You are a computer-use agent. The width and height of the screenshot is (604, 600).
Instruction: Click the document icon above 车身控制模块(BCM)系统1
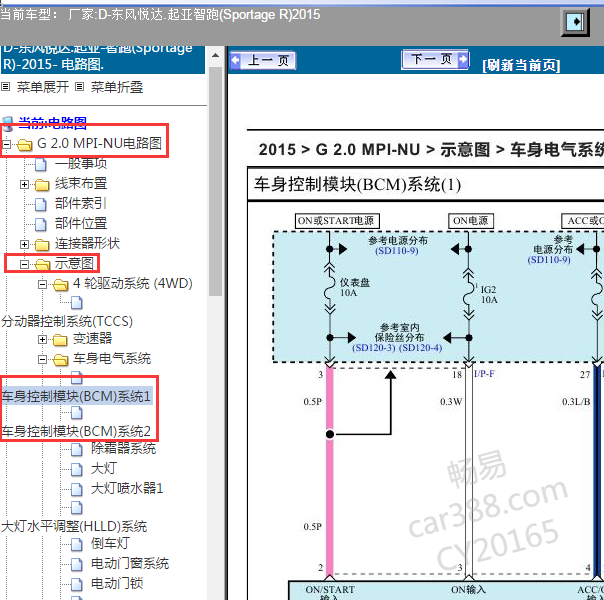point(77,377)
